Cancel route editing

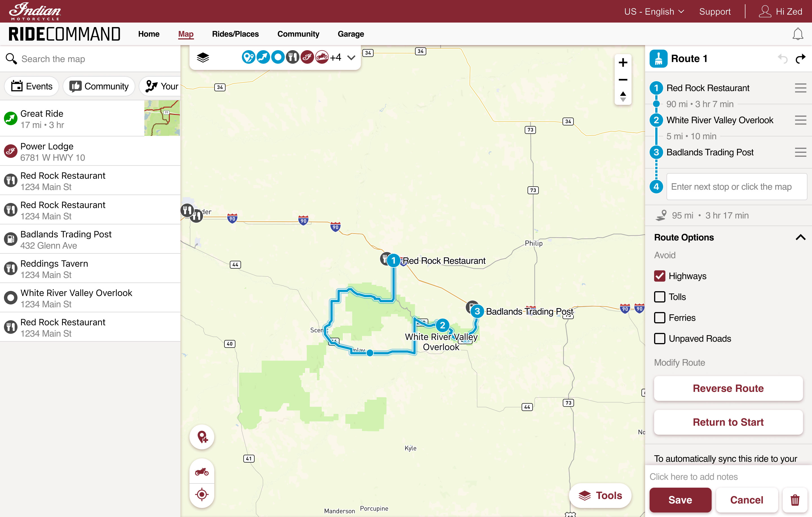pyautogui.click(x=747, y=500)
